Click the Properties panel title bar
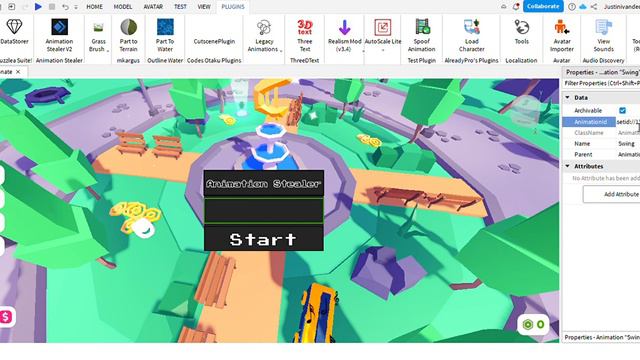Image resolution: width=640 pixels, height=360 pixels. (601, 72)
